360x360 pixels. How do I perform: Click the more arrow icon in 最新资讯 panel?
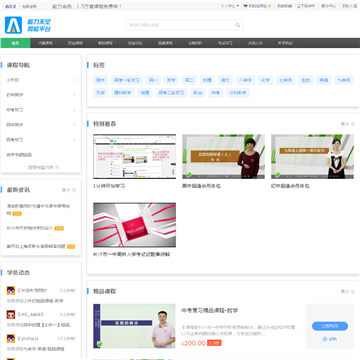74,190
